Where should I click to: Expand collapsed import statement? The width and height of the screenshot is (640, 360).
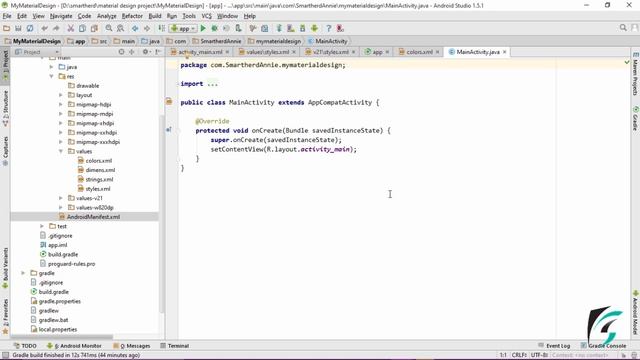click(212, 84)
